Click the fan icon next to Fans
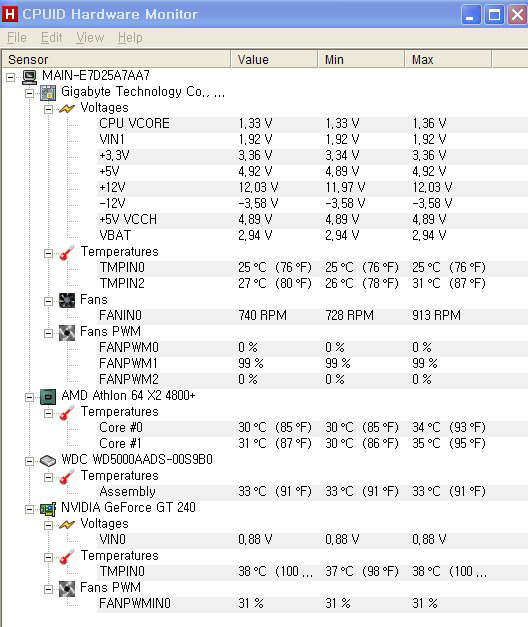 [67, 300]
